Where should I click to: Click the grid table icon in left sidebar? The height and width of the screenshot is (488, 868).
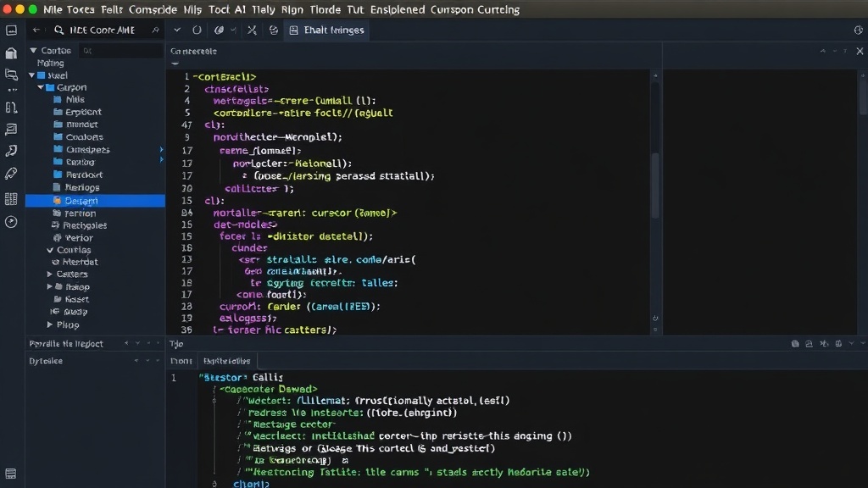pyautogui.click(x=11, y=198)
